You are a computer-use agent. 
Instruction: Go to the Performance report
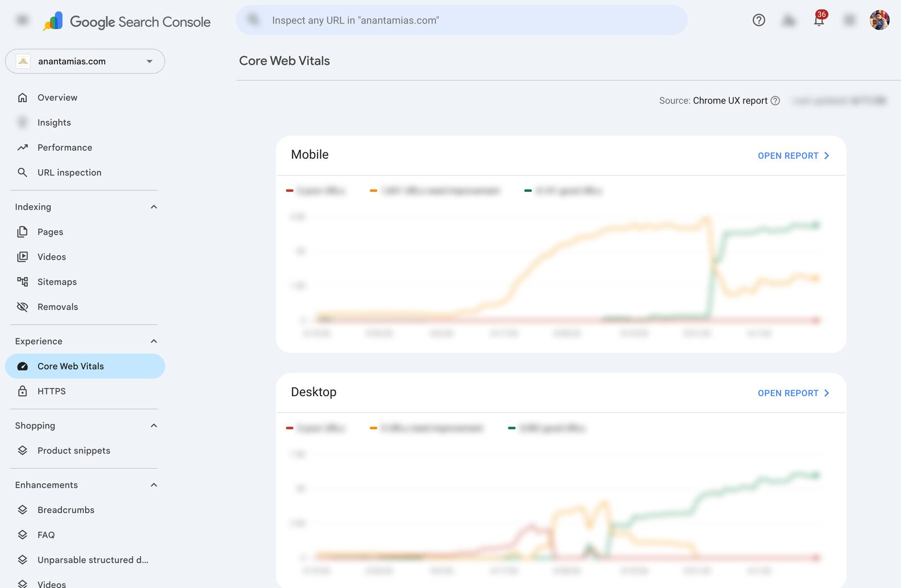(x=85, y=147)
